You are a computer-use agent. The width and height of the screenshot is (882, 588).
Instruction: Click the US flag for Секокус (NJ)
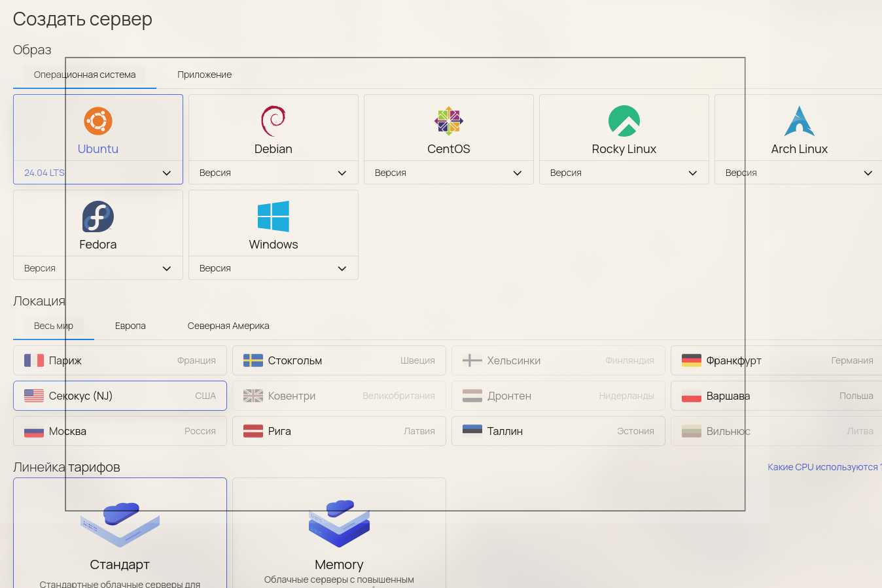pos(34,396)
